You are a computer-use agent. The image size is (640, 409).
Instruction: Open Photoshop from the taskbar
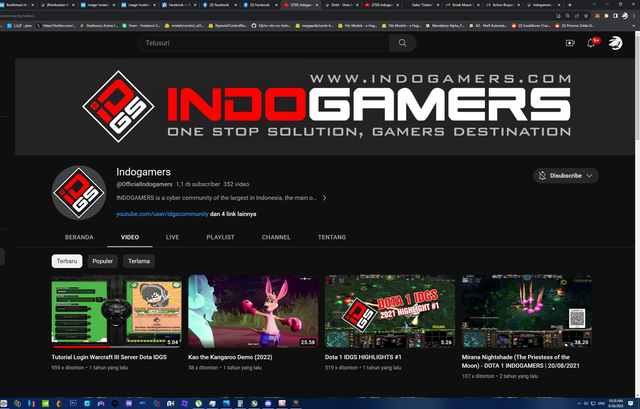point(73,403)
